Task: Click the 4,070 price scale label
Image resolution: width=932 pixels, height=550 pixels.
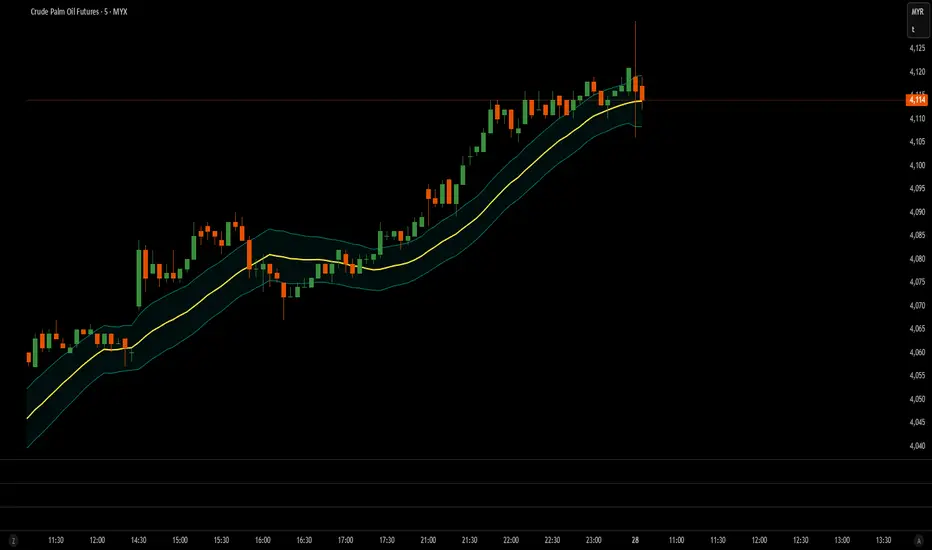Action: pyautogui.click(x=917, y=306)
